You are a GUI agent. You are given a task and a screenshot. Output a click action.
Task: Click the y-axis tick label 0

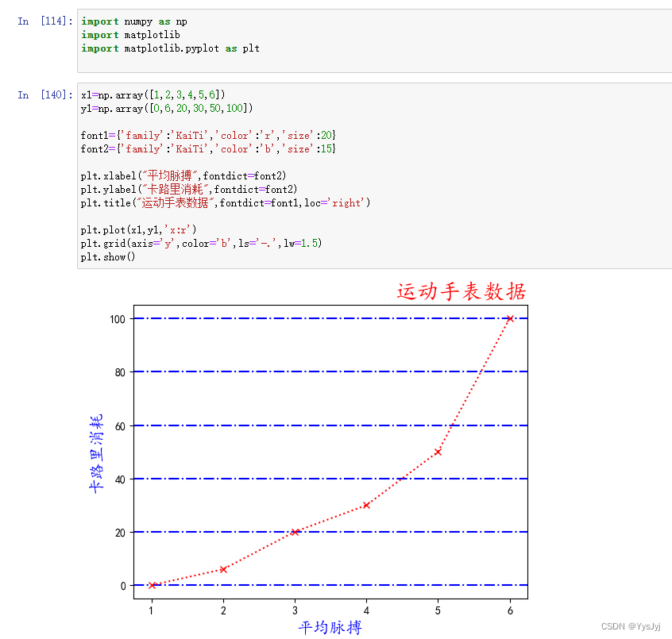pos(123,586)
